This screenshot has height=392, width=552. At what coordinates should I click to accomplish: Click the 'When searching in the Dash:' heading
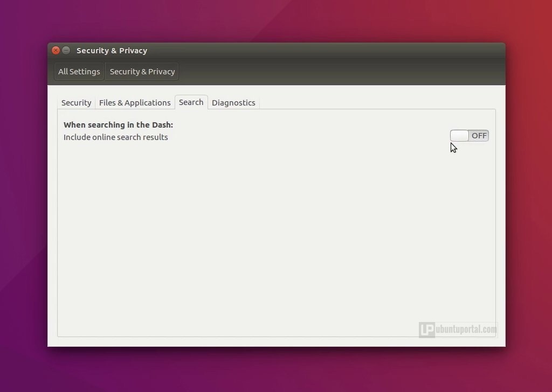pos(118,125)
